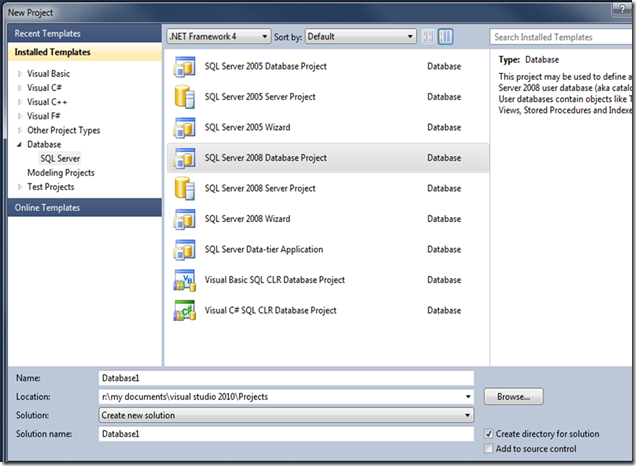Open the Solution Create new solution dropdown
This screenshot has height=466, width=636.
[286, 415]
